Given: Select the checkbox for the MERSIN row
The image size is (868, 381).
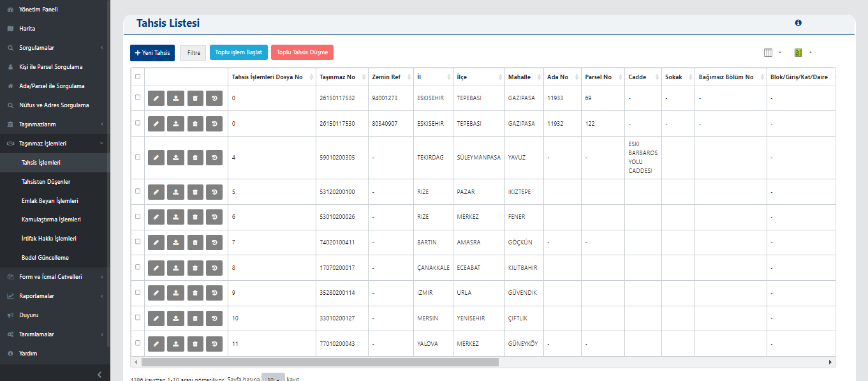Looking at the screenshot, I should coord(138,317).
